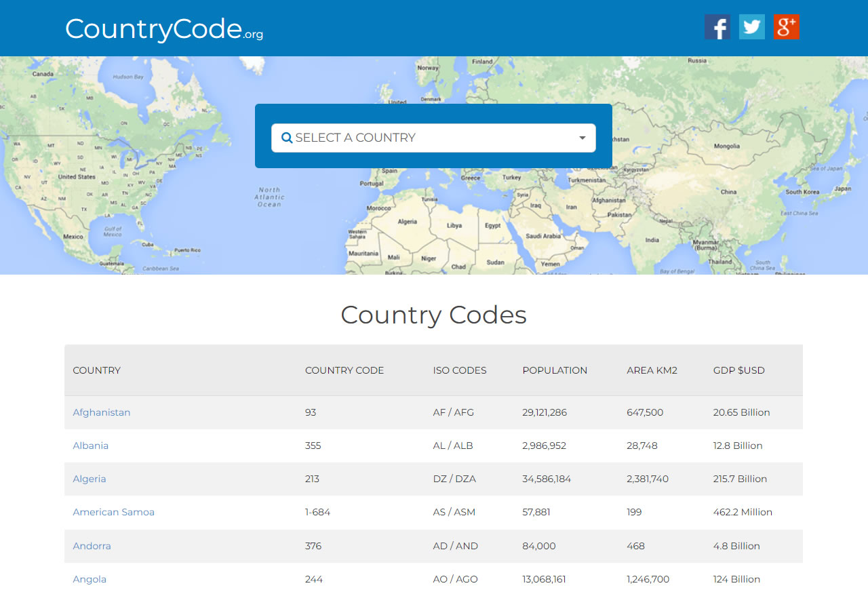Click the search magnifier icon in country selector
Viewport: 868px width, 592px height.
(x=287, y=138)
